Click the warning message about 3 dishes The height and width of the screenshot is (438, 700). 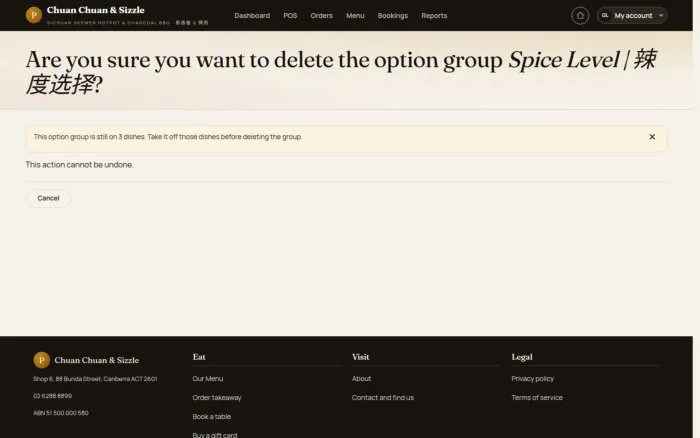point(168,137)
